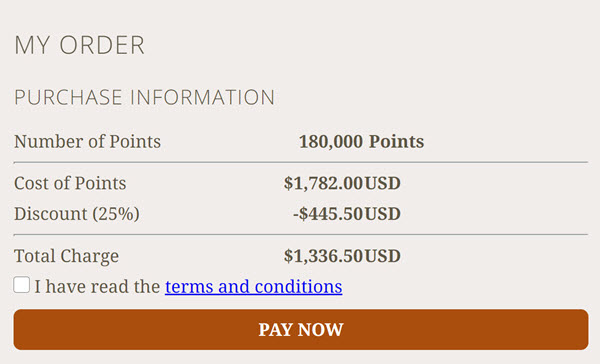Click USD beside the total charge
Image resolution: width=600 pixels, height=364 pixels.
(x=382, y=256)
